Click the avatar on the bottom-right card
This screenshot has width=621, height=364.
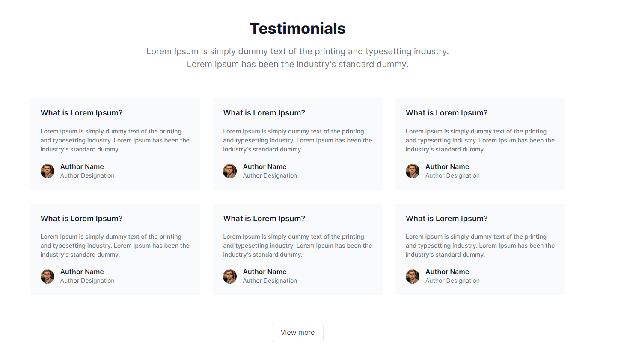(x=412, y=276)
